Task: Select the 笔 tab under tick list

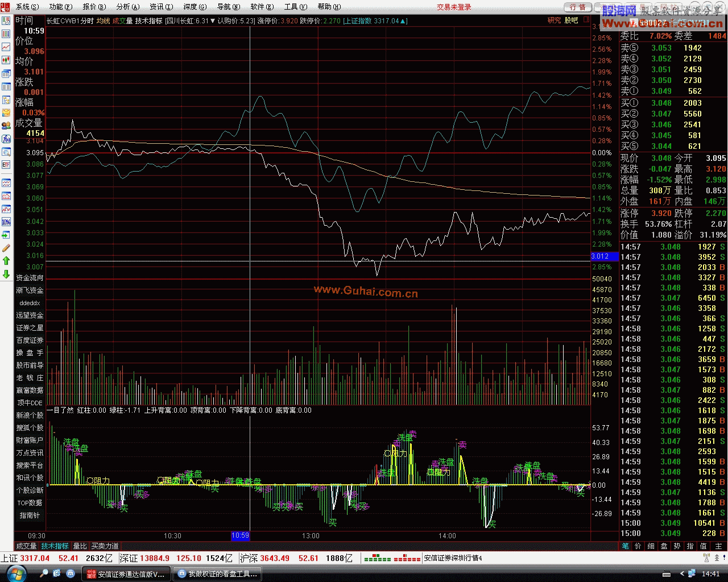Action: tap(626, 546)
